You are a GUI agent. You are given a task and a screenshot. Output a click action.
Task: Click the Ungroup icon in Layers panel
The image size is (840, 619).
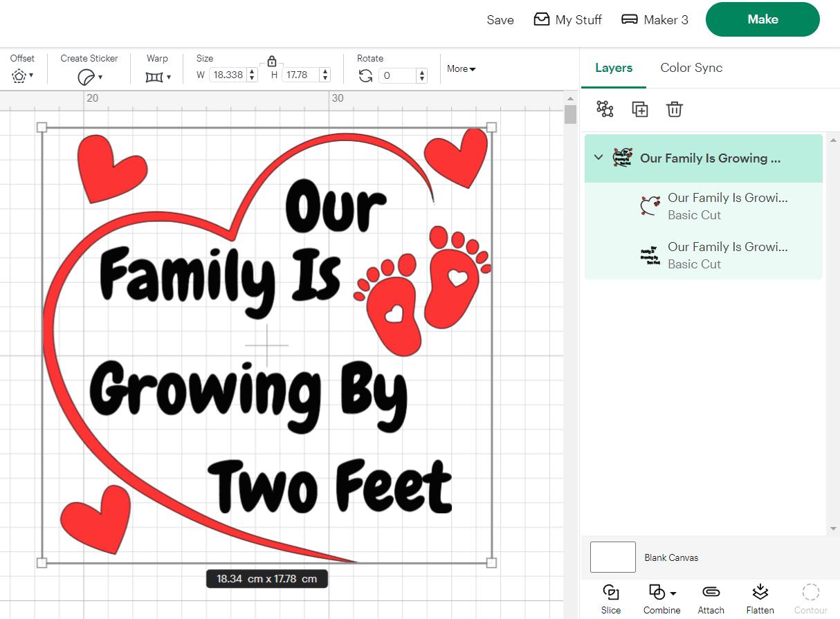[605, 109]
